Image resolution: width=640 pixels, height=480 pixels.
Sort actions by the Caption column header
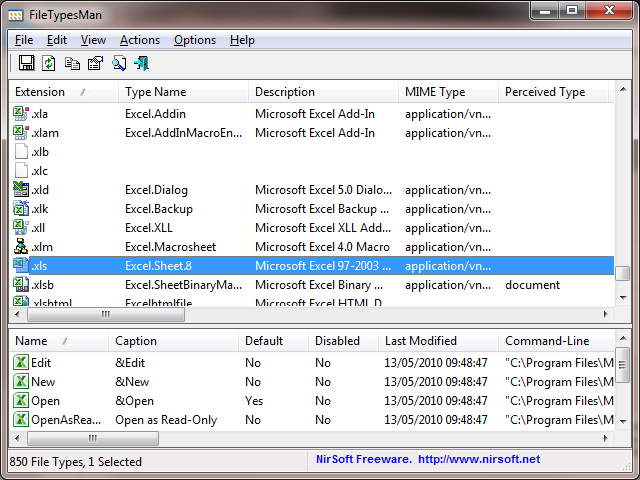tap(173, 341)
